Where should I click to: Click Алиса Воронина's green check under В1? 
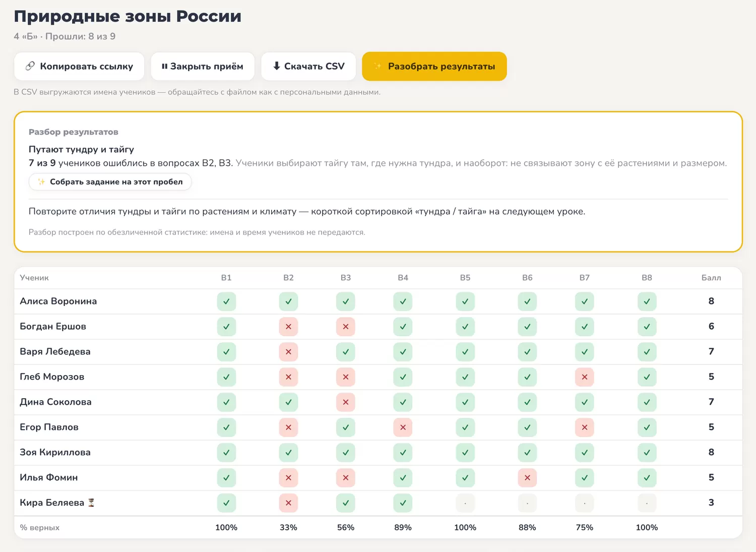point(226,301)
